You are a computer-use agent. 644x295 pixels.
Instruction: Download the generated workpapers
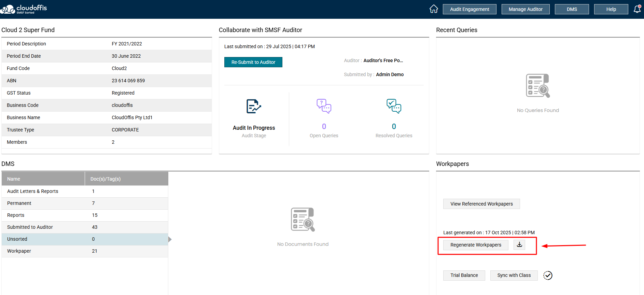[519, 245]
